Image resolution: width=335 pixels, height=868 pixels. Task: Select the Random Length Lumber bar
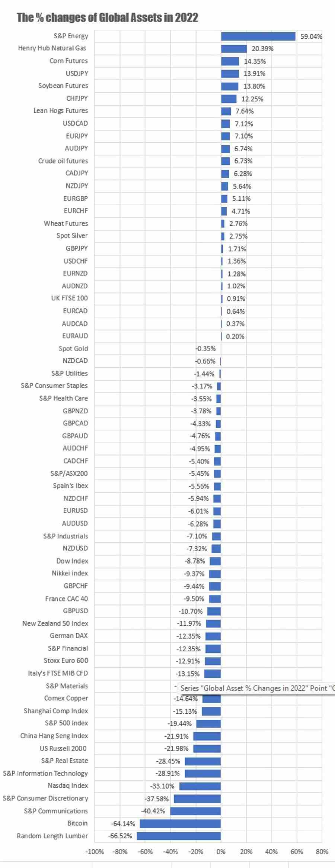click(x=179, y=836)
